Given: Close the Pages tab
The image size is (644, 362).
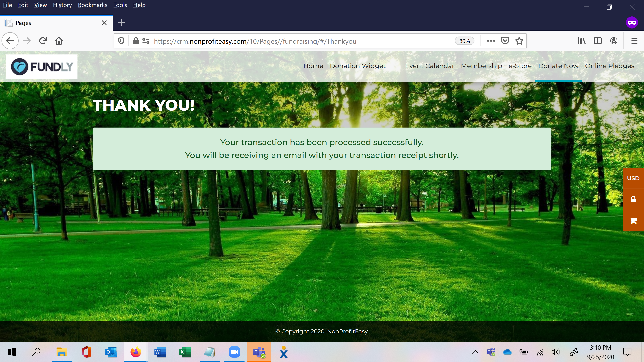Looking at the screenshot, I should pos(104,23).
